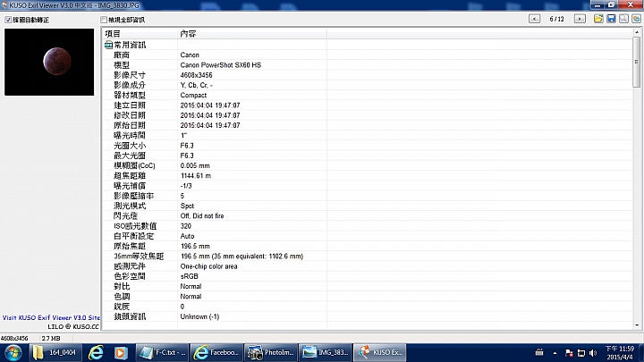
Task: Click the moon image thumbnail
Action: [49, 62]
